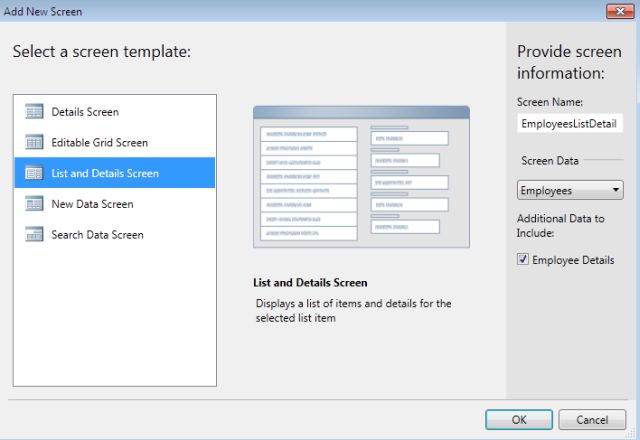The width and height of the screenshot is (640, 440).
Task: Select New Data Screen label
Action: tap(92, 204)
